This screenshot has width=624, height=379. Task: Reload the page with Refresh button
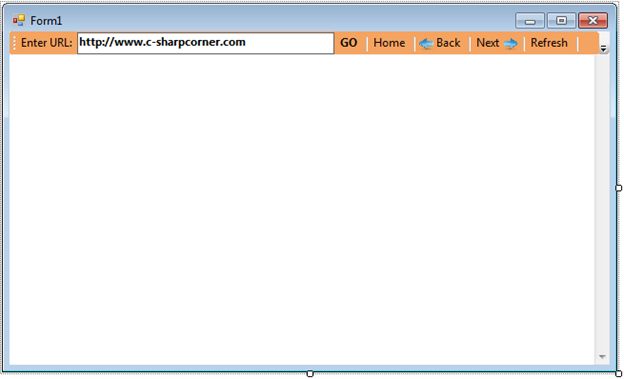(549, 43)
